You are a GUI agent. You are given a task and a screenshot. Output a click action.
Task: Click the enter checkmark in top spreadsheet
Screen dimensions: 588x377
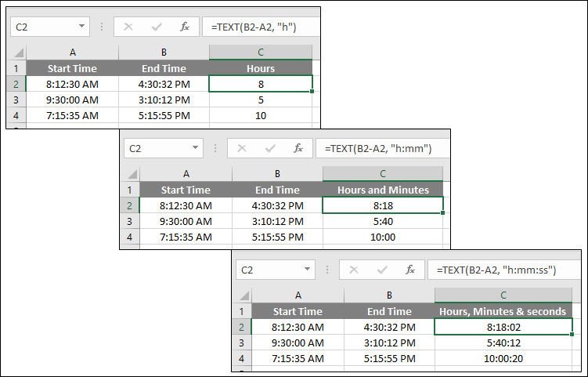coord(157,27)
